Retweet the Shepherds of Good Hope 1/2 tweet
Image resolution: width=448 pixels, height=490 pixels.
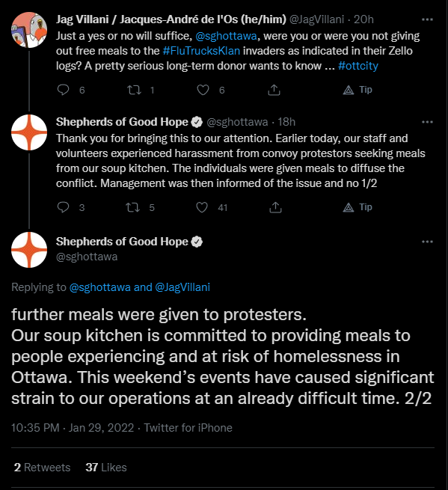point(133,207)
